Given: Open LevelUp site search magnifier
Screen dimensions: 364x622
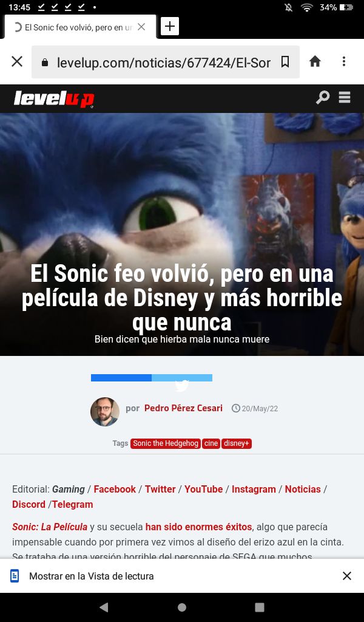Looking at the screenshot, I should click(x=322, y=97).
